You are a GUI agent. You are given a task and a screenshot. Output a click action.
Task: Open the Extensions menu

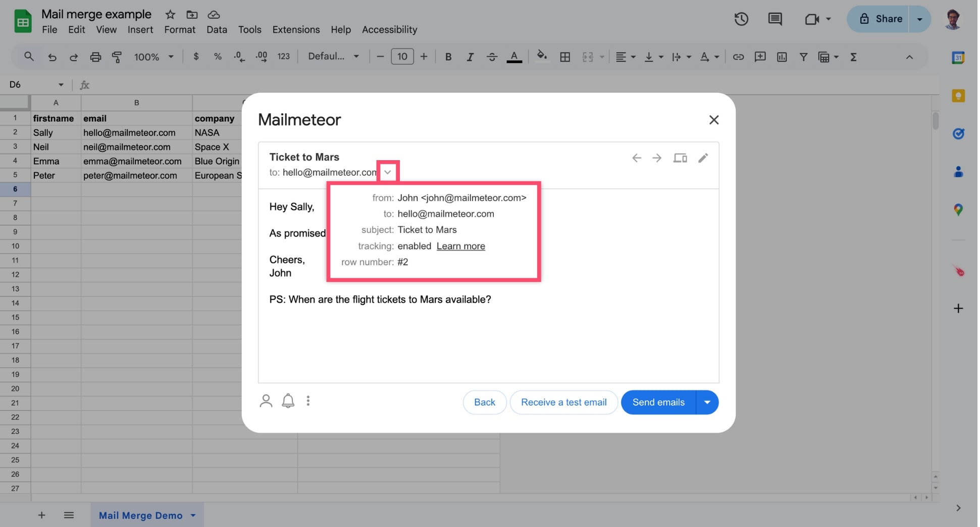(x=296, y=30)
